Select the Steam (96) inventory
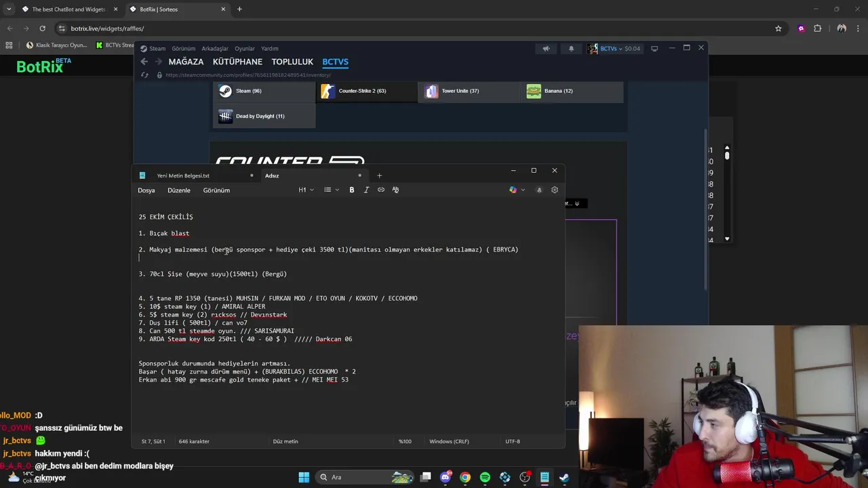Viewport: 868px width, 488px height. tap(264, 91)
